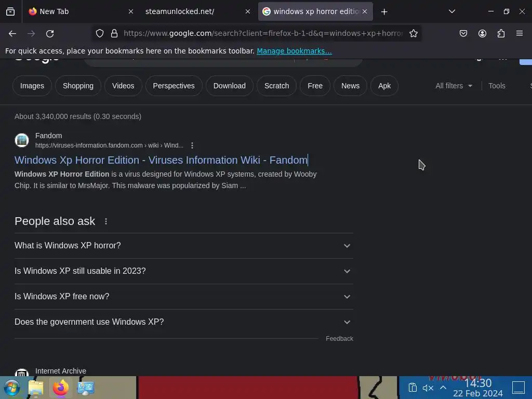Screen dimensions: 532x399
Task: Close the New Tab tab
Action: [131, 11]
